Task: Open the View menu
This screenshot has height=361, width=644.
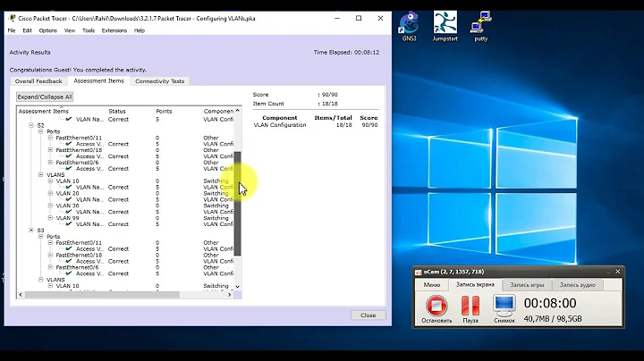Action: pos(70,30)
